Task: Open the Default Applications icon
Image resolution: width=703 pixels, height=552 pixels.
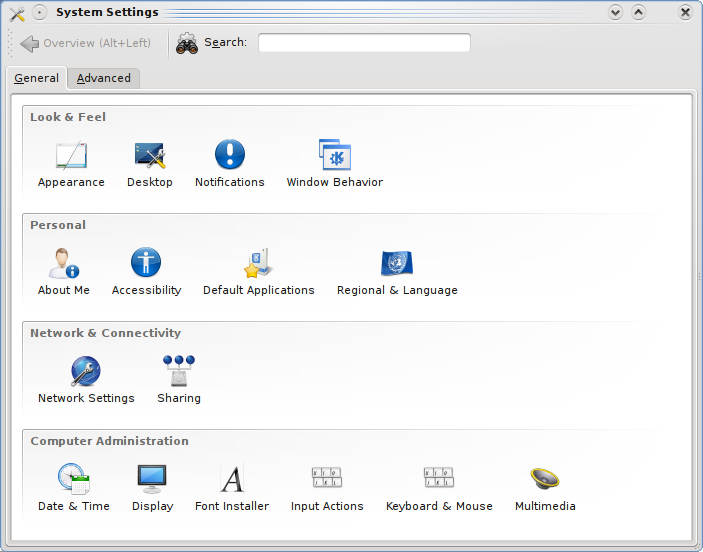Action: (x=259, y=263)
